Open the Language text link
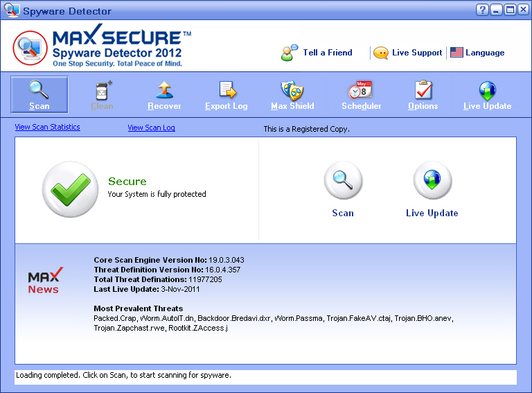This screenshot has height=393, width=532. coord(485,53)
